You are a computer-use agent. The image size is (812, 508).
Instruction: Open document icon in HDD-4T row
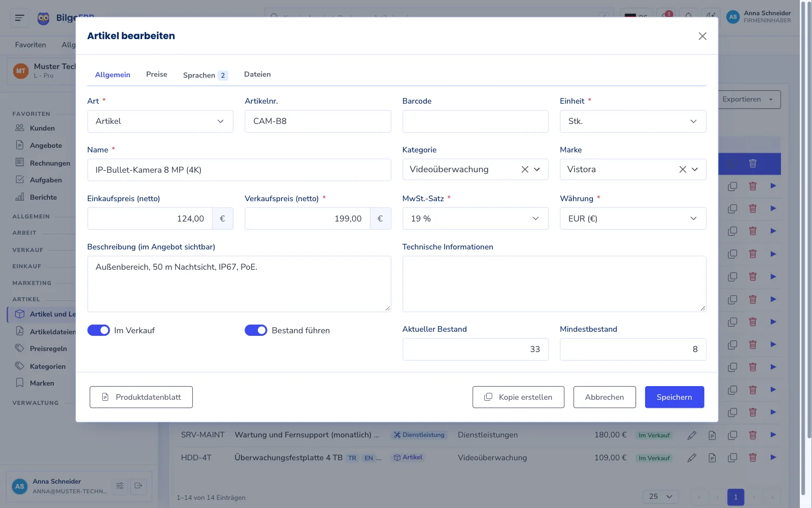pos(712,458)
